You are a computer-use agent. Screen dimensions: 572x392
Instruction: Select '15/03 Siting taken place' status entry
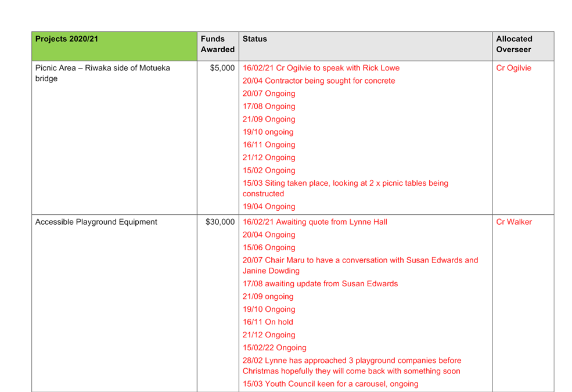tap(346, 189)
